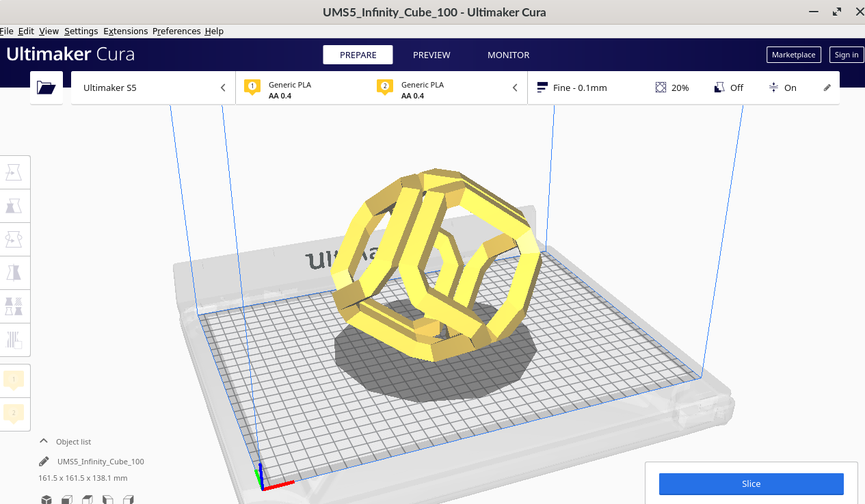
Task: Click the pencil icon to rename model
Action: pyautogui.click(x=44, y=462)
